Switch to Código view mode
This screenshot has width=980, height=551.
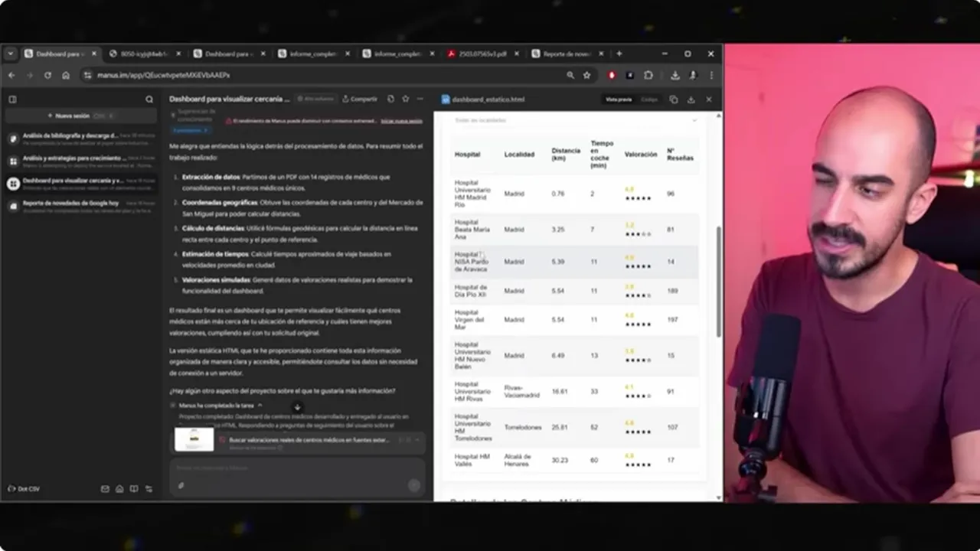[649, 99]
